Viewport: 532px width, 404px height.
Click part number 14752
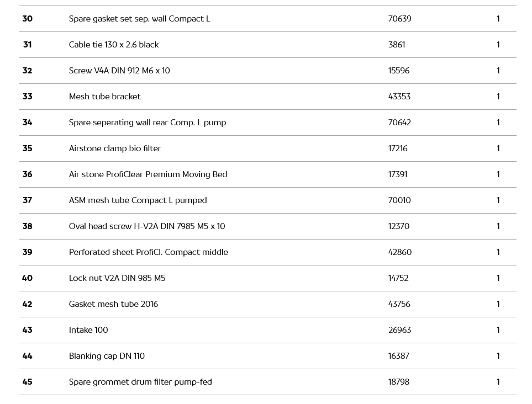[x=398, y=278]
